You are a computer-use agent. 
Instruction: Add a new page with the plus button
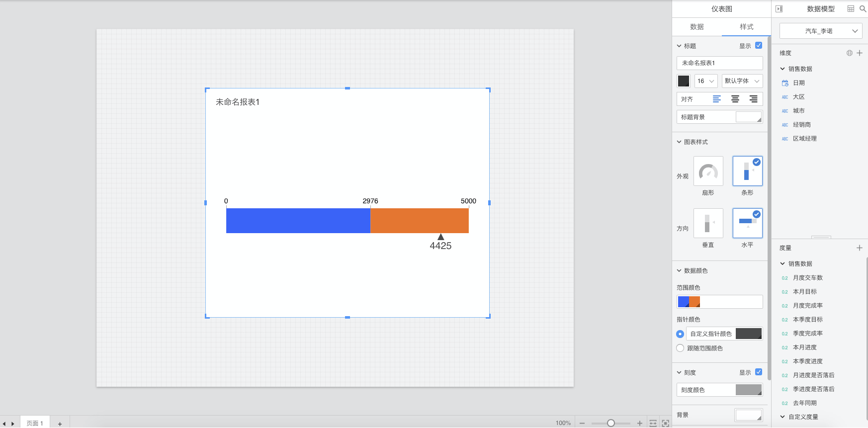click(x=60, y=424)
